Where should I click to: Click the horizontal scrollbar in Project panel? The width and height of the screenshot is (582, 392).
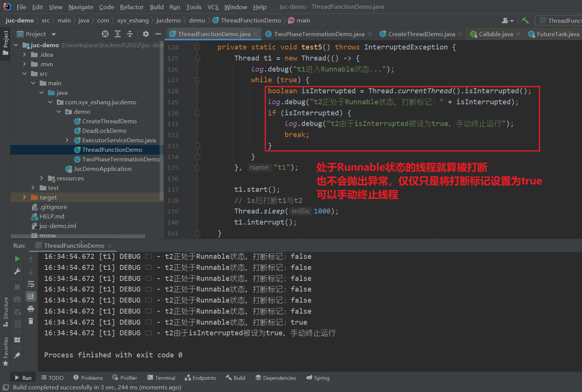(x=78, y=236)
